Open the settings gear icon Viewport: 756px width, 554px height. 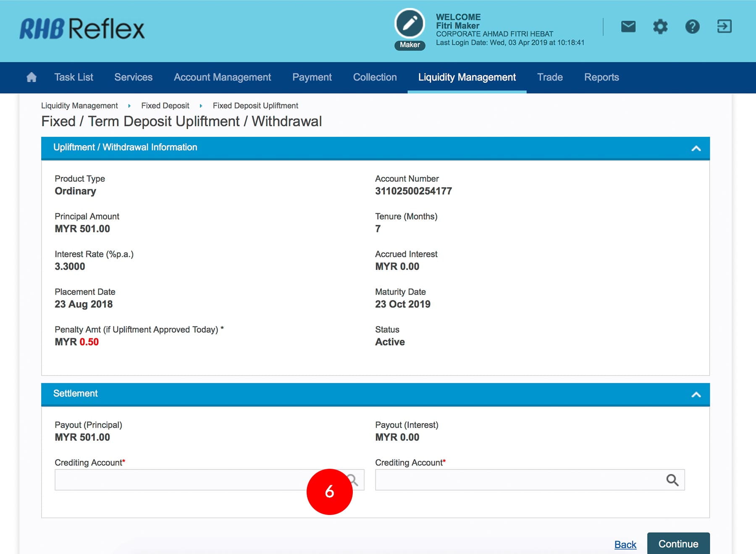point(660,27)
